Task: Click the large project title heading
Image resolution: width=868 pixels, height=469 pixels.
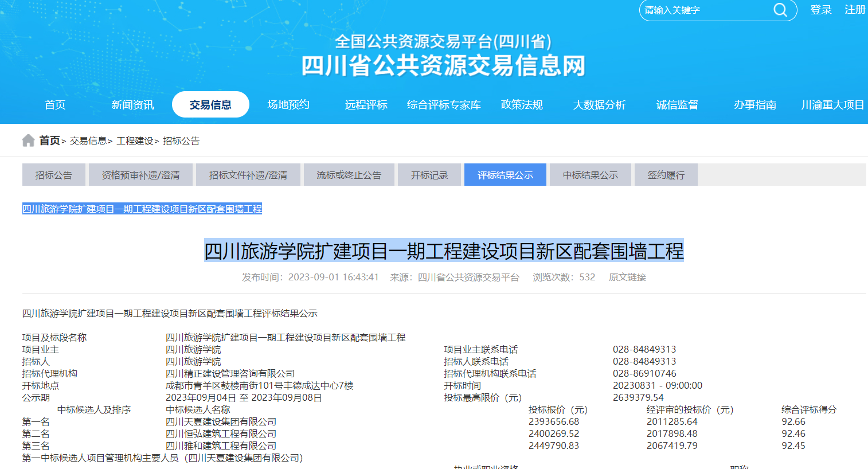Action: [444, 251]
